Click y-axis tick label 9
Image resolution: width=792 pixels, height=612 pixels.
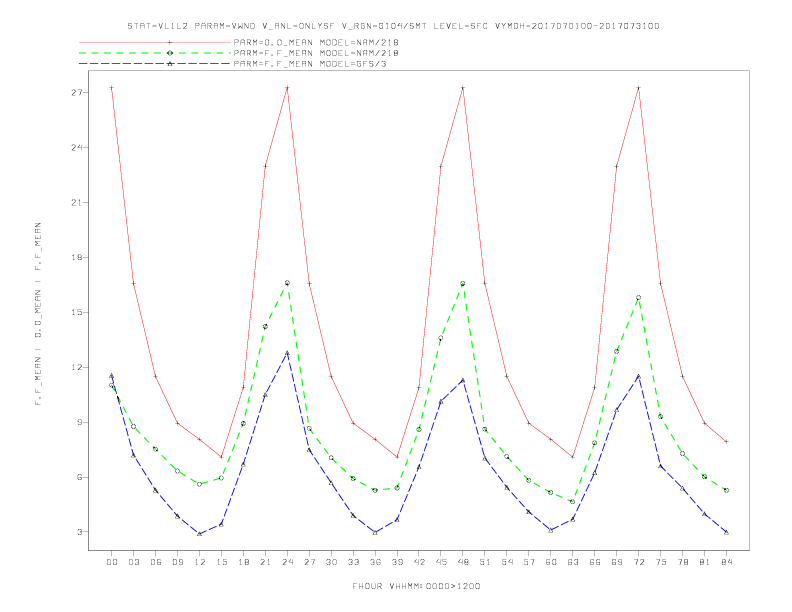coord(80,422)
